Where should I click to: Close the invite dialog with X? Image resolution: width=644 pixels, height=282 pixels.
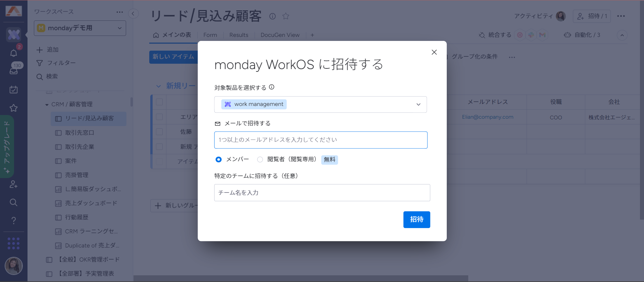tap(434, 52)
